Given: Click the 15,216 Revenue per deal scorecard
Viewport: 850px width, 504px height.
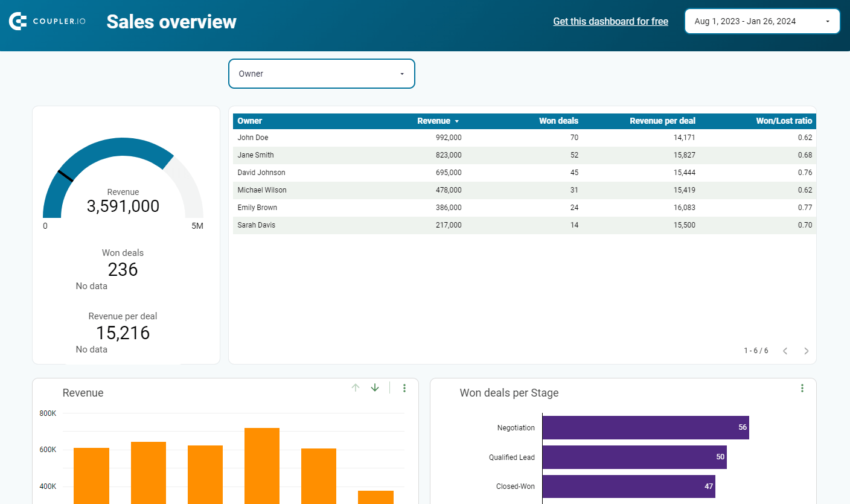Looking at the screenshot, I should 123,333.
